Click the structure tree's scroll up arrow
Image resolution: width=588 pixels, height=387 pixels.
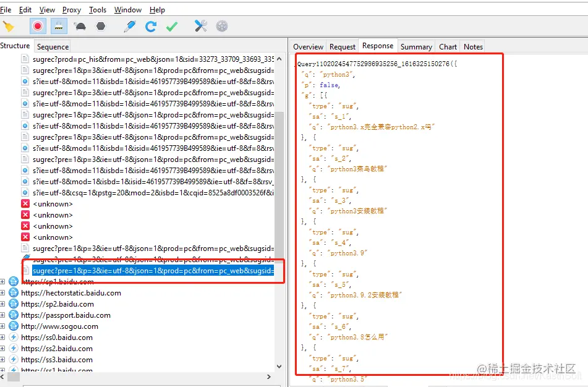click(x=279, y=59)
